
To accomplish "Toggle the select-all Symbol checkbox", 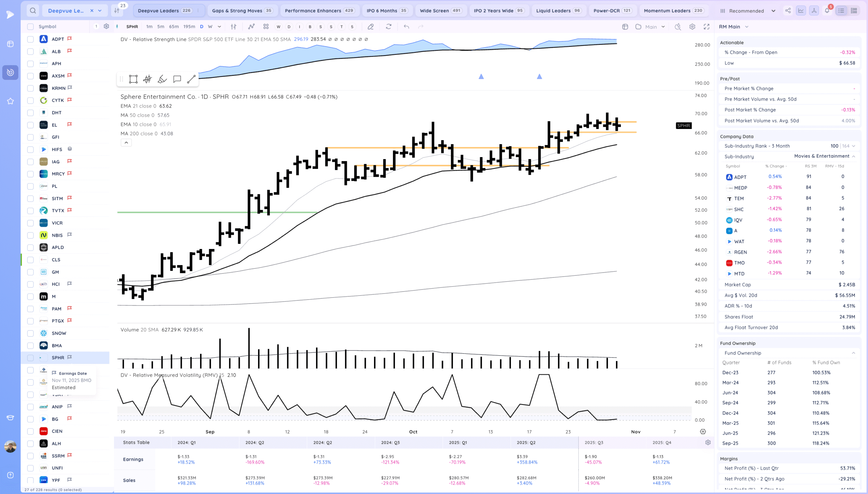I will click(x=31, y=27).
